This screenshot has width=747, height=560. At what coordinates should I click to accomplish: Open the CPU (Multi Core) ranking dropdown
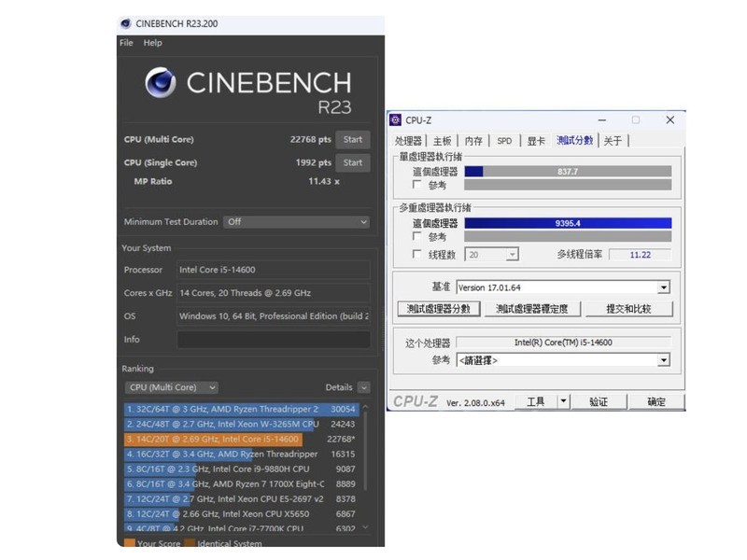point(172,387)
